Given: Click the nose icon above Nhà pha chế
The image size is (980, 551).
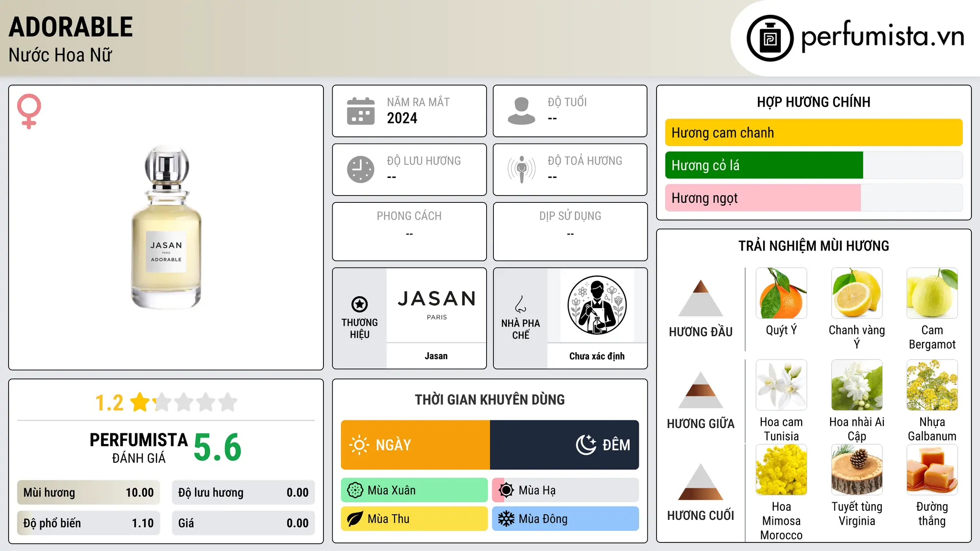Looking at the screenshot, I should 521,304.
